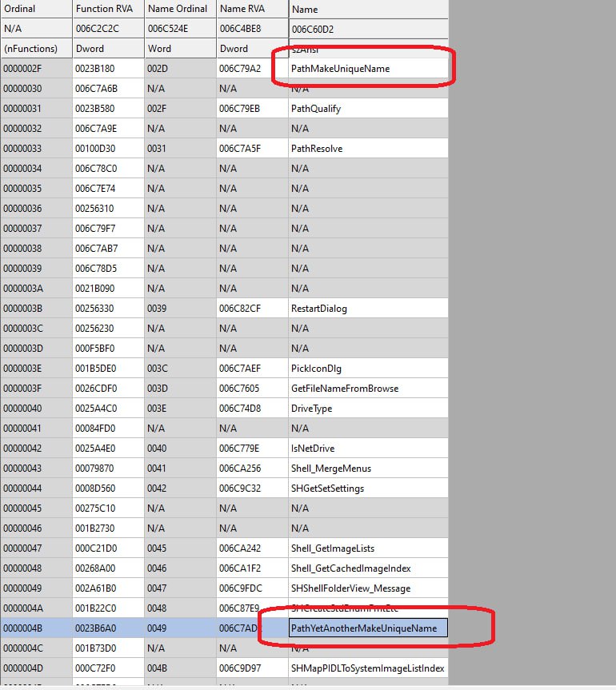The image size is (616, 690).
Task: Select the SHMapPIDLToSystemImageListIndex entry
Action: tap(368, 668)
